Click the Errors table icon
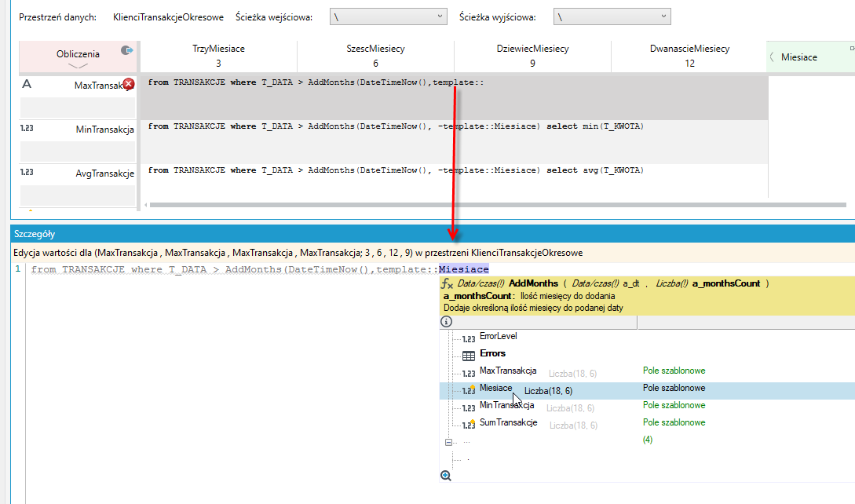The height and width of the screenshot is (504, 855). [x=469, y=356]
